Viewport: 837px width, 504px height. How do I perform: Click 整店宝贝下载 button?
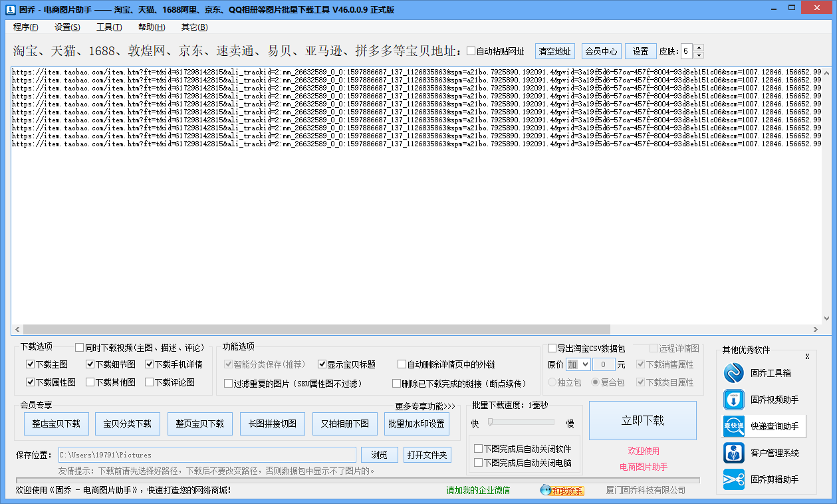click(56, 424)
